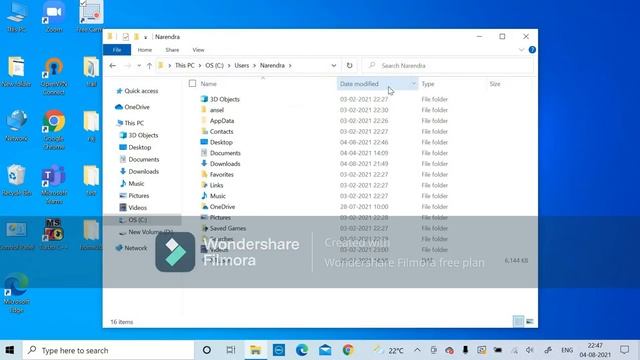Open the Windows Start menu
640x360 pixels.
tap(10, 350)
